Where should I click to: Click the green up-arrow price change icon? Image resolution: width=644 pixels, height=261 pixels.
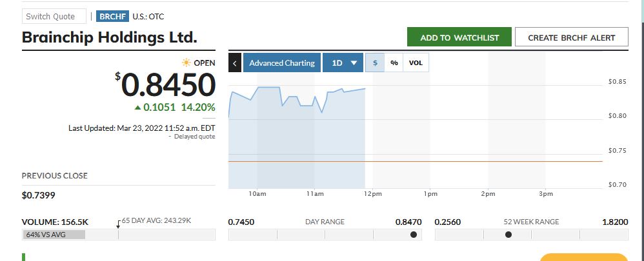137,108
